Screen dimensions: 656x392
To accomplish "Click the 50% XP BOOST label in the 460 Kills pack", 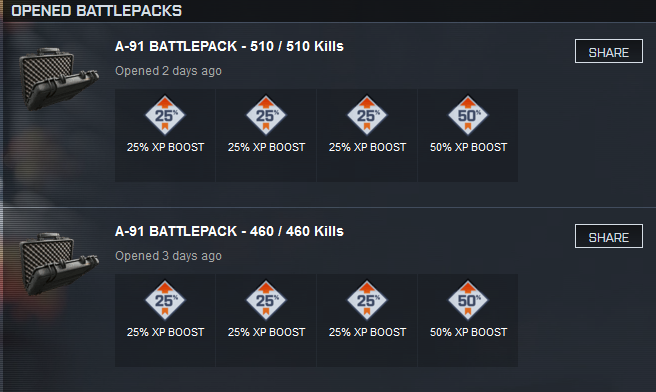I will tap(468, 332).
